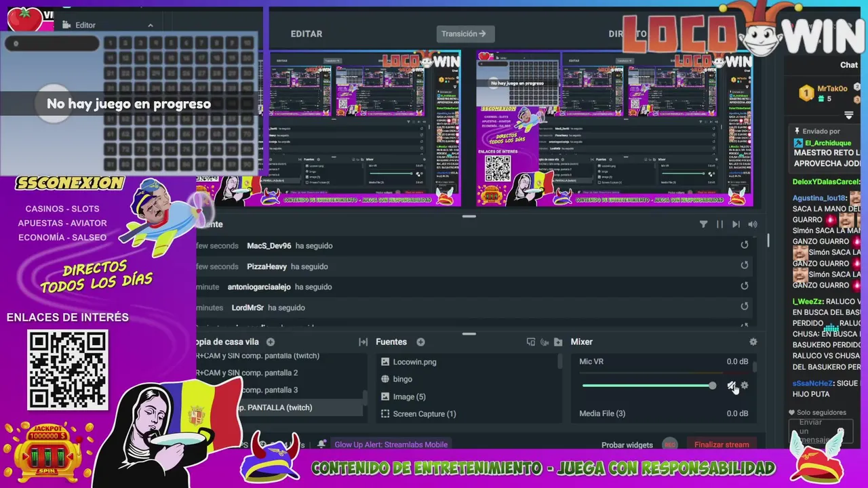Click chatter name Agustina_lou18

coord(819,198)
